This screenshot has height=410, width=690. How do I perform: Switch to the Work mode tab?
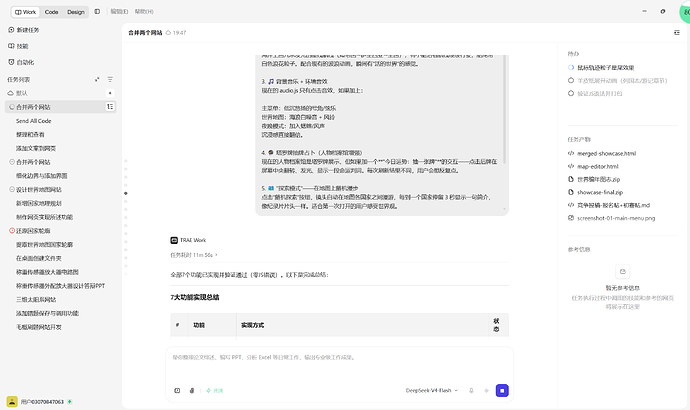tap(26, 12)
